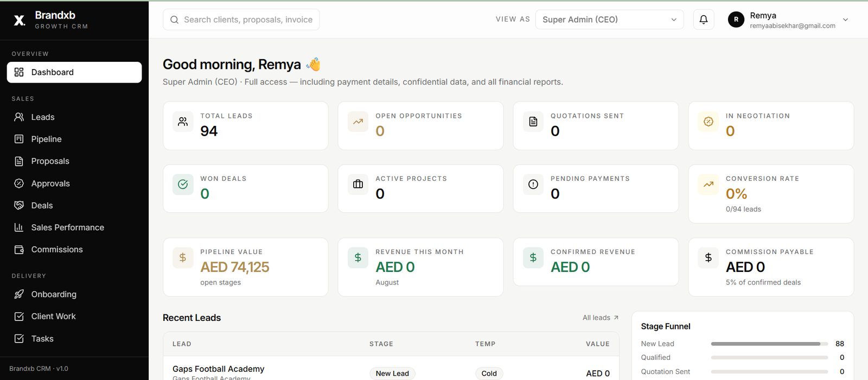Click the Leads people icon in sidebar
868x380 pixels.
click(x=19, y=117)
